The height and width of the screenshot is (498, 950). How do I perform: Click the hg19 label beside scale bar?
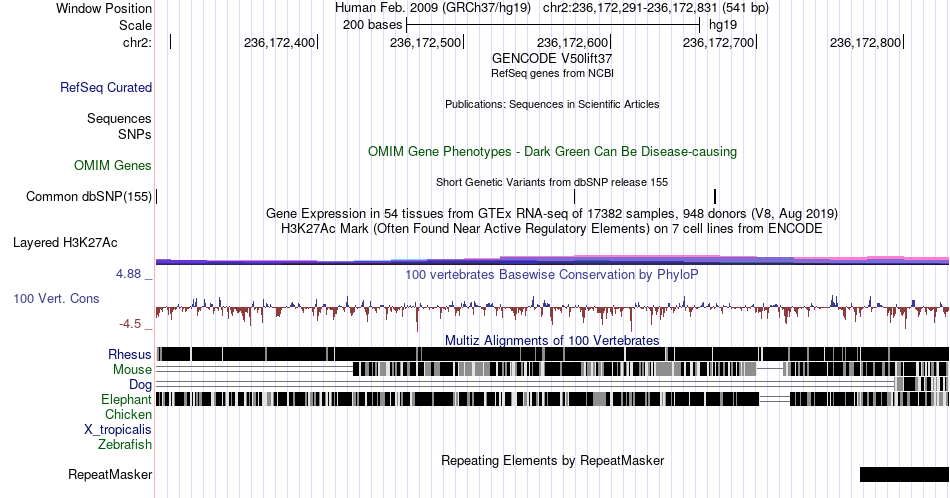tap(723, 25)
